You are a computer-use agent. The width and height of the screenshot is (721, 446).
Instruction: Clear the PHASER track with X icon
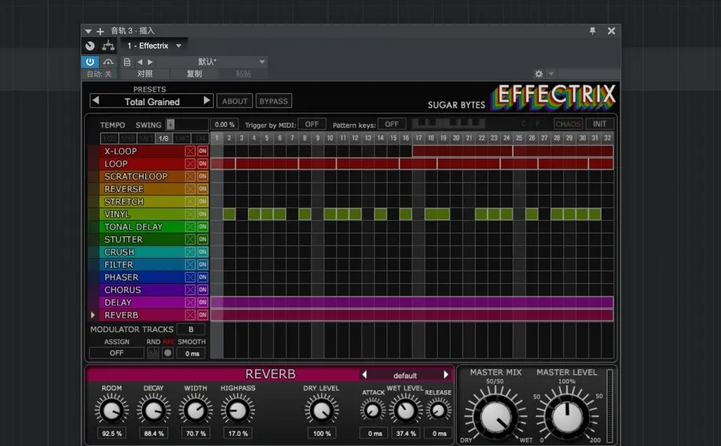pos(190,277)
